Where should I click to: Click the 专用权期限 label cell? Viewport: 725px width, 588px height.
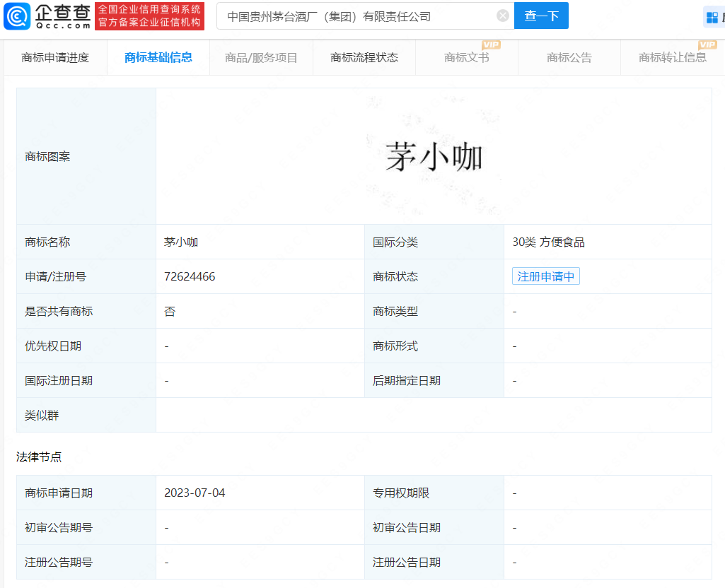434,493
